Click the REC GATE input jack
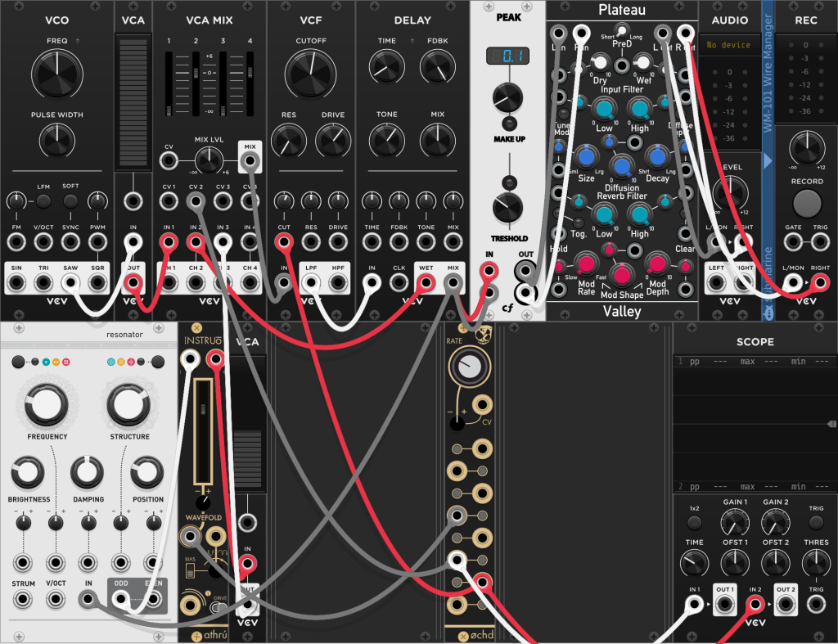The image size is (838, 644). (x=793, y=242)
